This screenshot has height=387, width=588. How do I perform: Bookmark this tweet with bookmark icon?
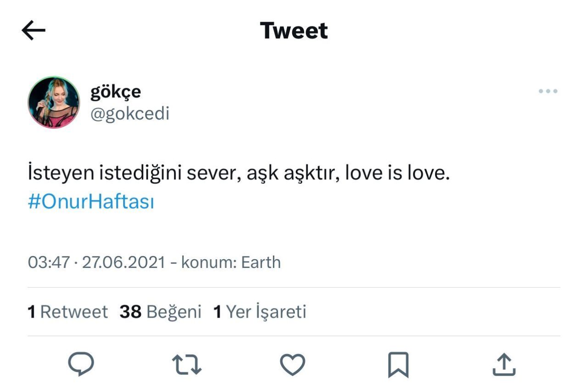398,364
